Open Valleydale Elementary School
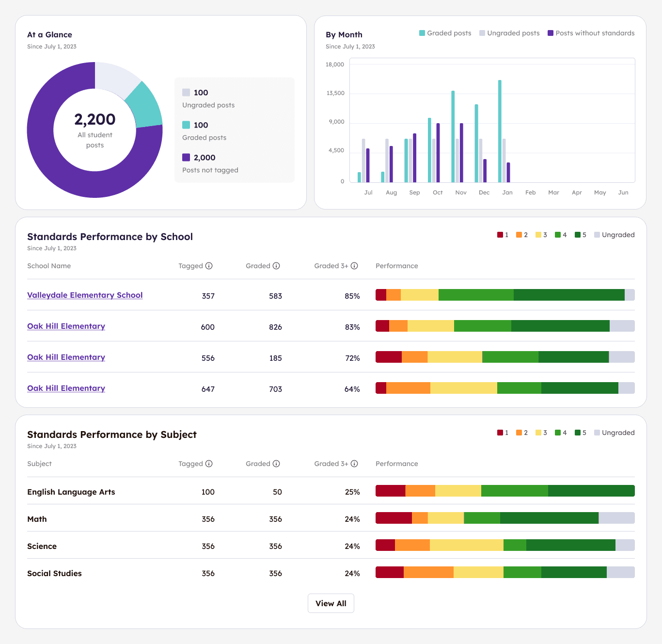The width and height of the screenshot is (662, 644). coord(85,295)
